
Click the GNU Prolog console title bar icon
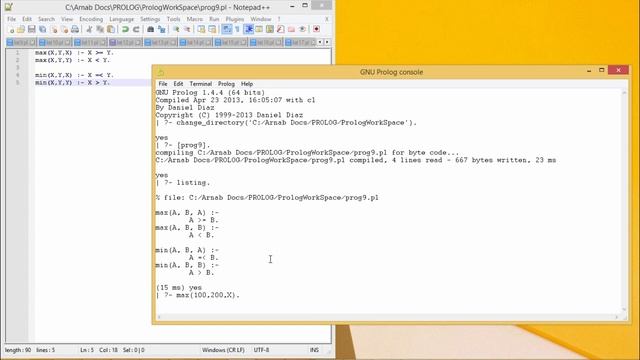coord(160,72)
